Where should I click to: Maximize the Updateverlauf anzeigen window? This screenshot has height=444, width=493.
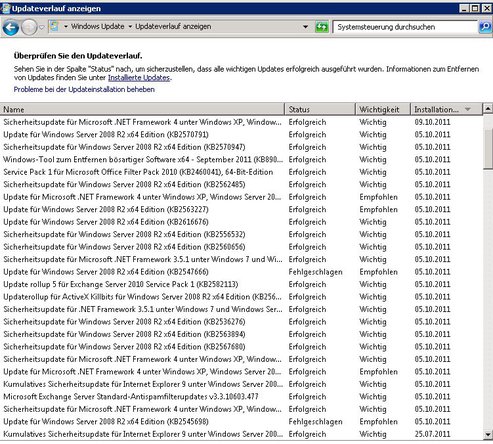point(475,8)
